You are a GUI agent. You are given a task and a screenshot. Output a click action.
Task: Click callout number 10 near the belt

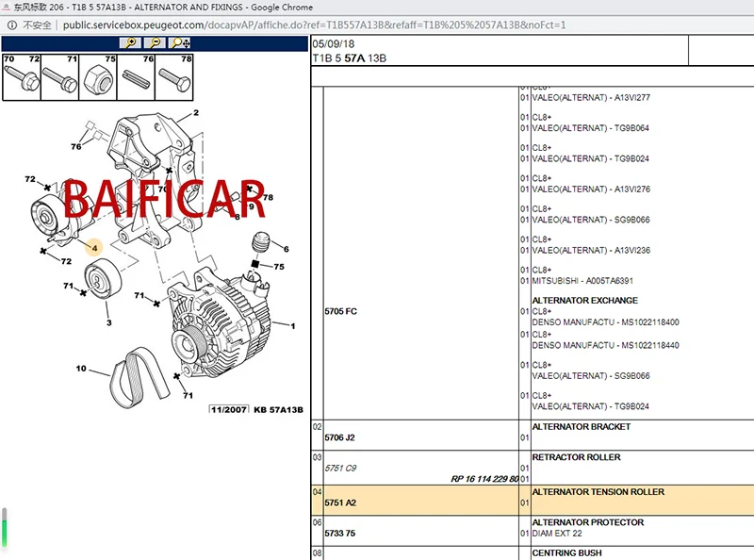pos(81,368)
